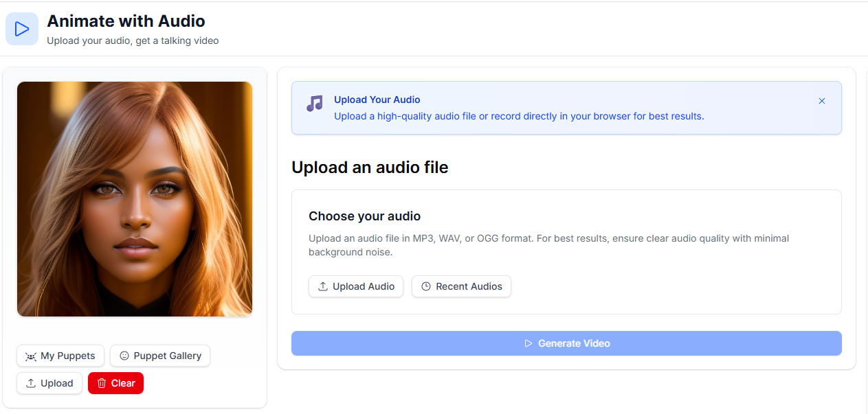Click the Animate with Audio page title

(126, 21)
